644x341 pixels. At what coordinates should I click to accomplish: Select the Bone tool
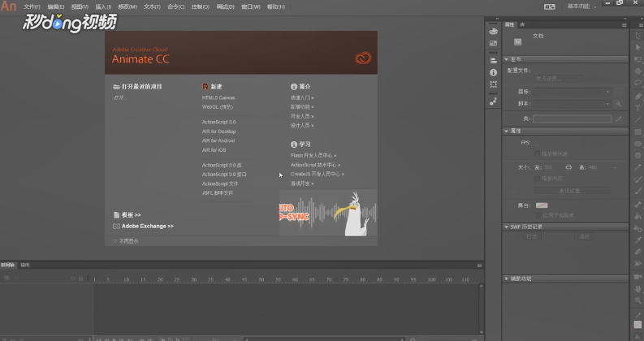tap(638, 204)
